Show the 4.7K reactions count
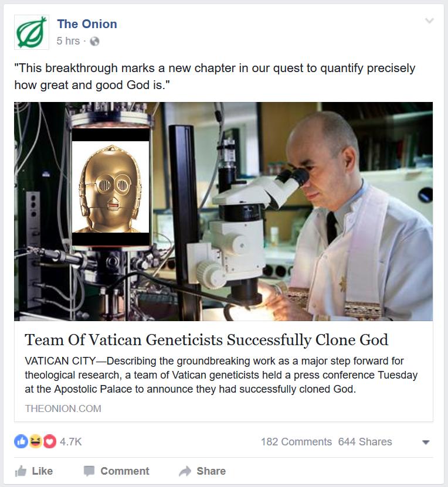 [71, 442]
